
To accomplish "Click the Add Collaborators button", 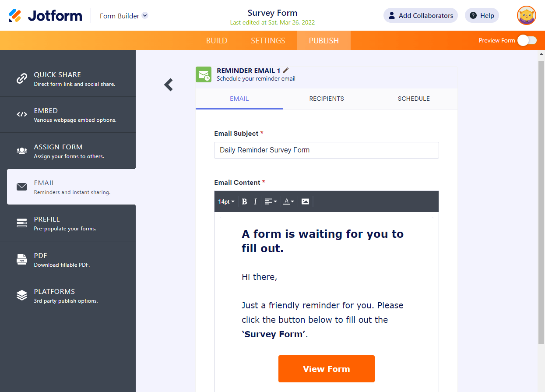I will 420,16.
